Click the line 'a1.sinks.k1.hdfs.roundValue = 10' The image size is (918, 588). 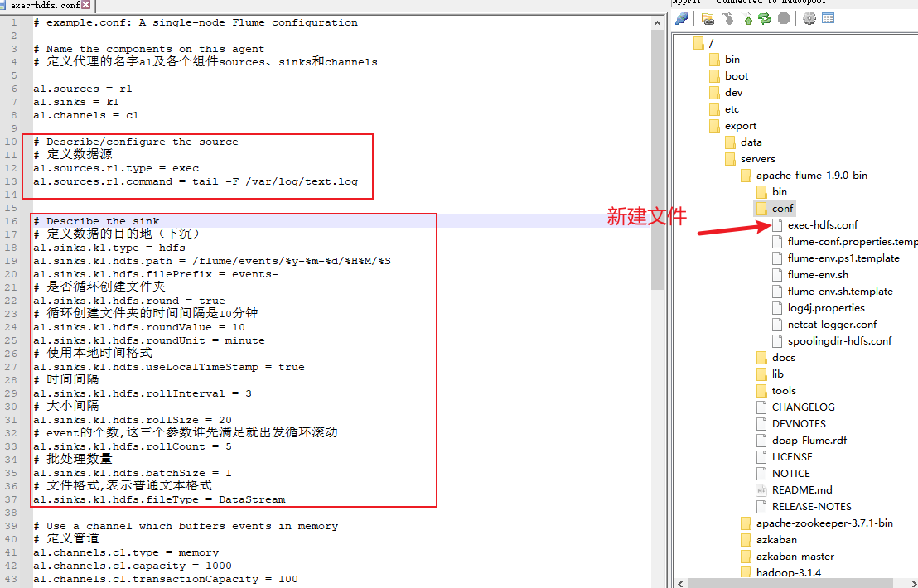(138, 327)
